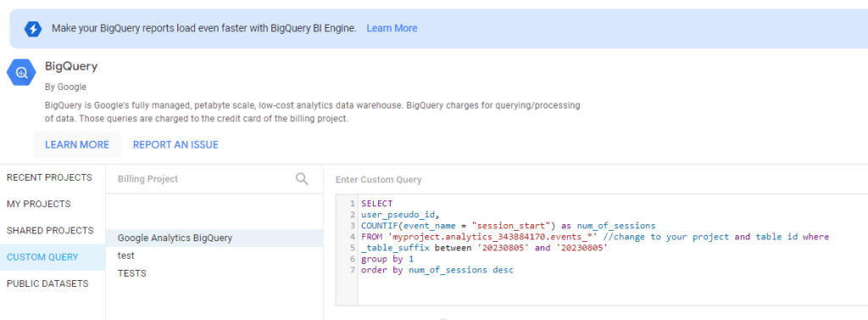Click the COUNTIF line in query editor
The height and width of the screenshot is (320, 868).
tap(509, 226)
